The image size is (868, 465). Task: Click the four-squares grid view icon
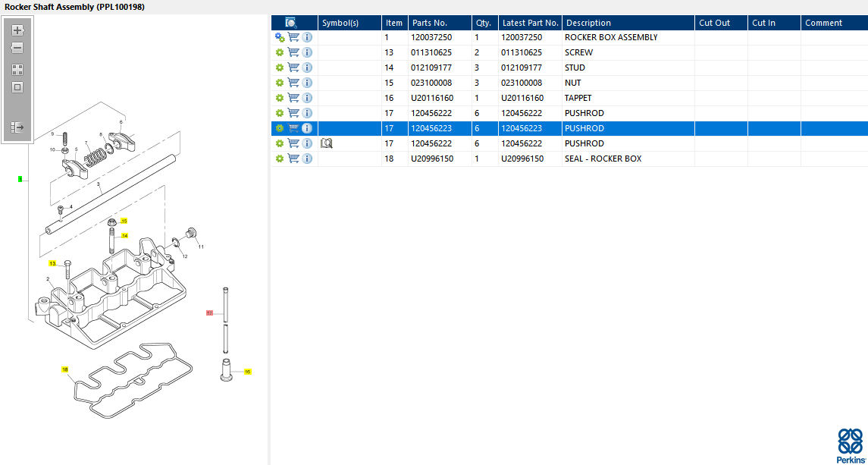[17, 70]
